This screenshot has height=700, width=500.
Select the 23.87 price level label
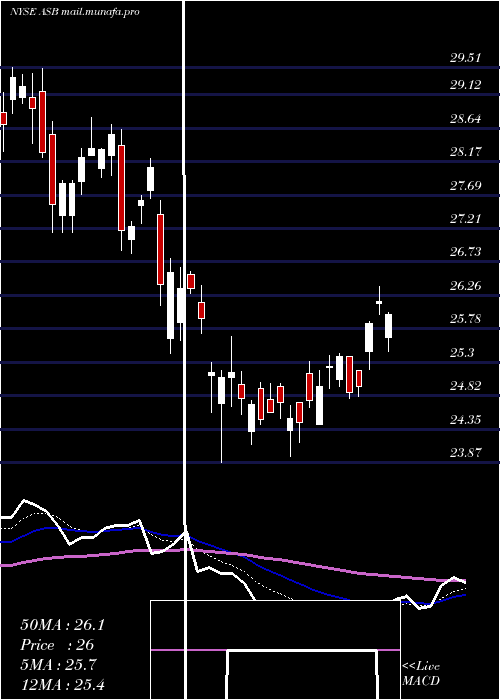point(466,453)
